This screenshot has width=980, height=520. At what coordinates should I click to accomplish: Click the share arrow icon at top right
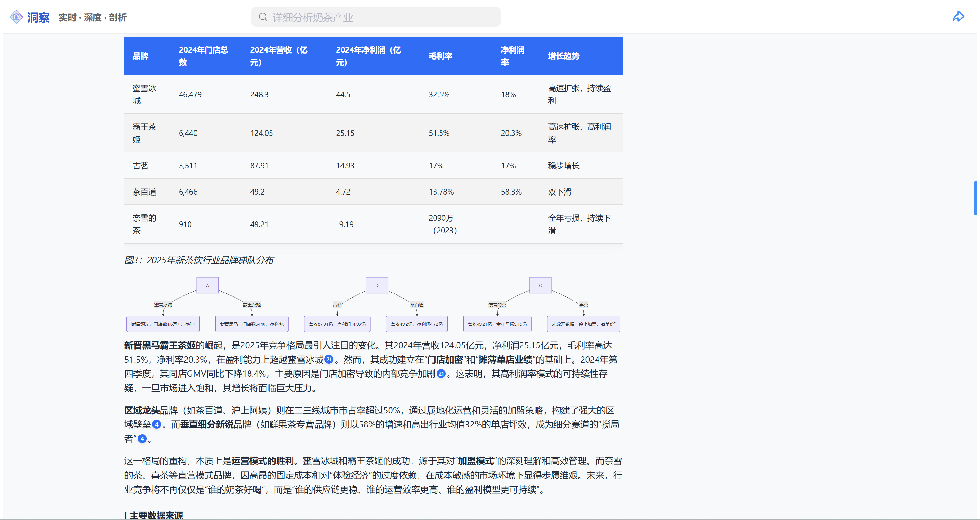(958, 17)
